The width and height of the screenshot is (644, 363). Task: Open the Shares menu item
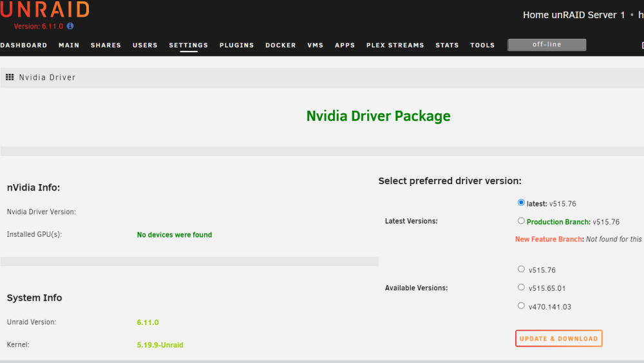pyautogui.click(x=106, y=45)
